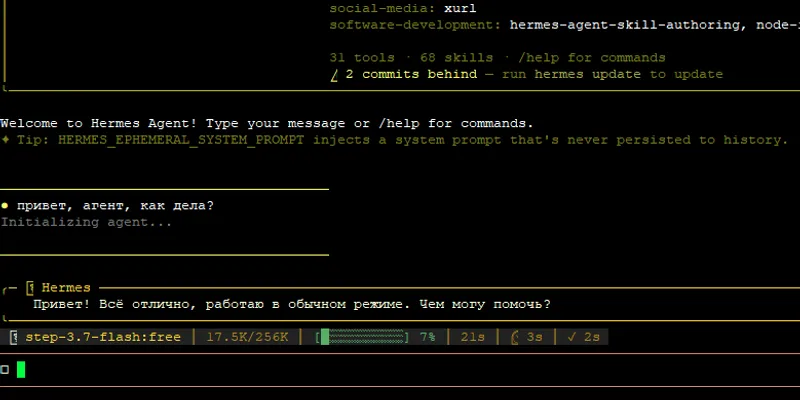Screen dimensions: 800x400
Task: Click the reply 'Привет! Всё отлично'
Action: coord(115,305)
